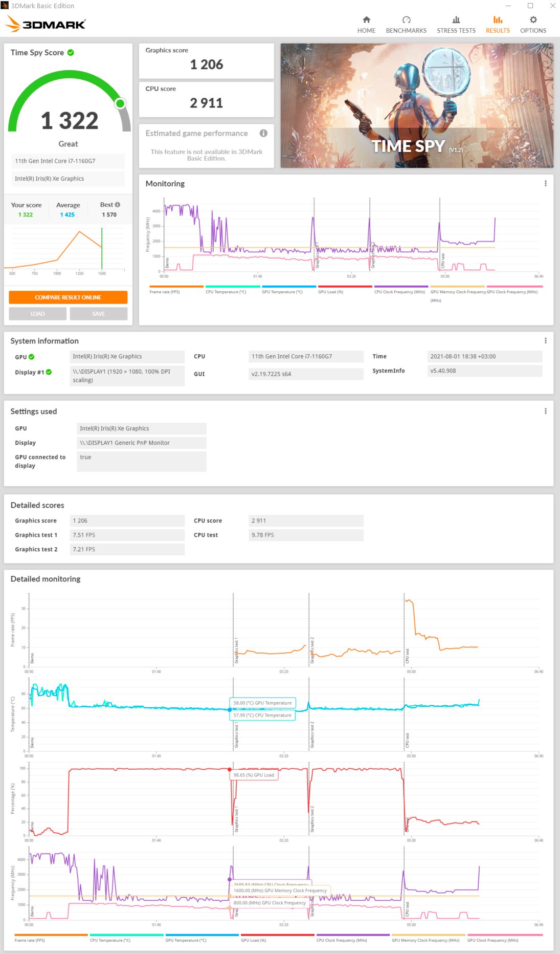Click the Save button
The height and width of the screenshot is (954, 560).
99,314
